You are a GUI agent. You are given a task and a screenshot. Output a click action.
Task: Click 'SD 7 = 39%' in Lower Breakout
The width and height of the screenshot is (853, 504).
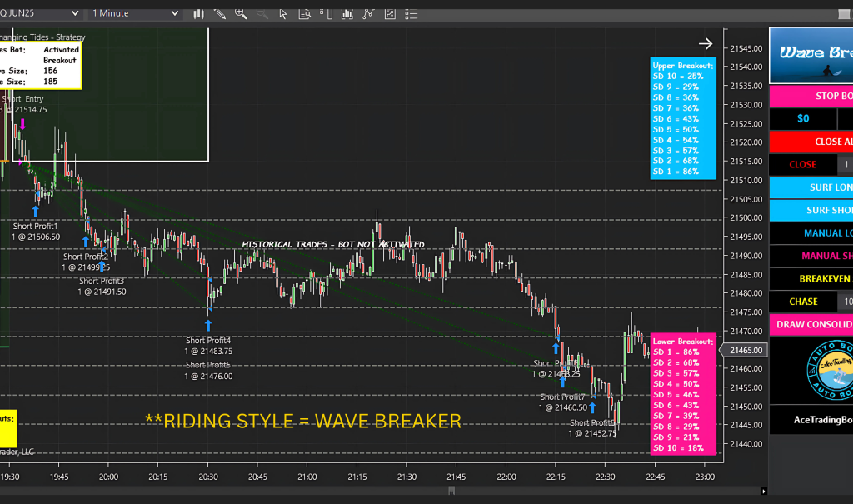coord(676,416)
